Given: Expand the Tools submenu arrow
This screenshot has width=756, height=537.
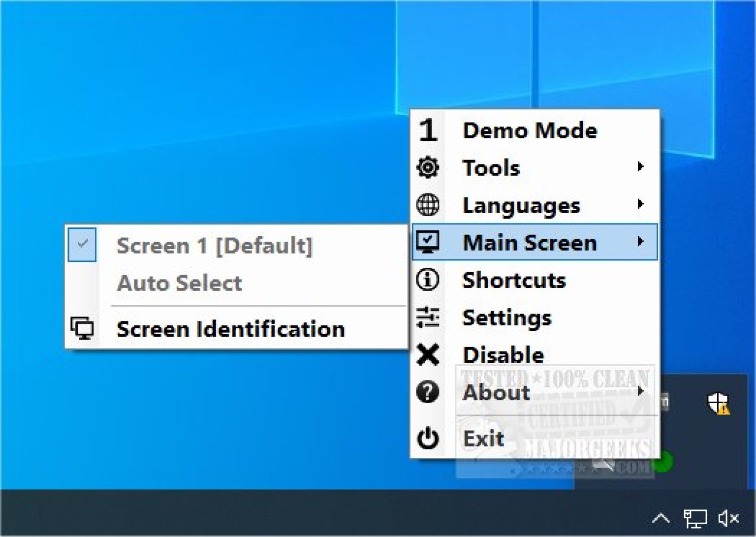Looking at the screenshot, I should tap(641, 167).
